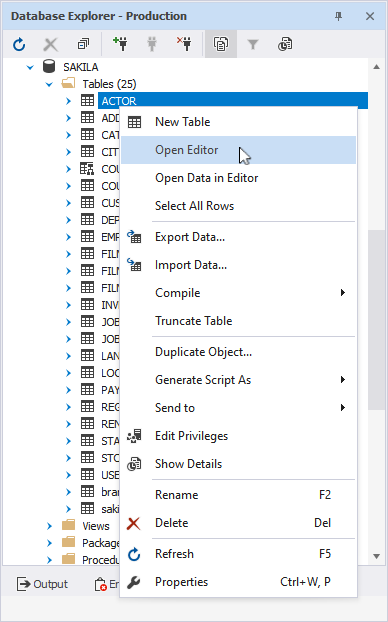388x622 pixels.
Task: Click the Disconnect red-x plug icon
Action: 184,44
